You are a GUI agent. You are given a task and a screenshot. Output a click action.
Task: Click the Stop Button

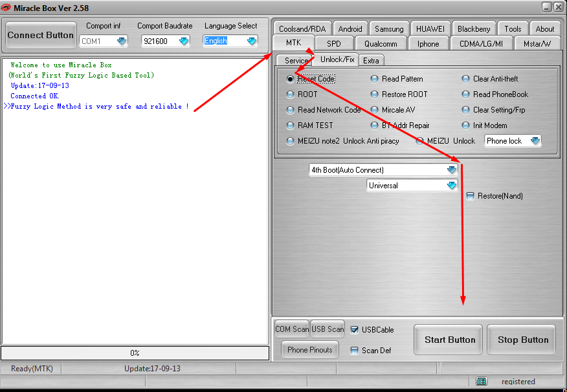pos(522,340)
